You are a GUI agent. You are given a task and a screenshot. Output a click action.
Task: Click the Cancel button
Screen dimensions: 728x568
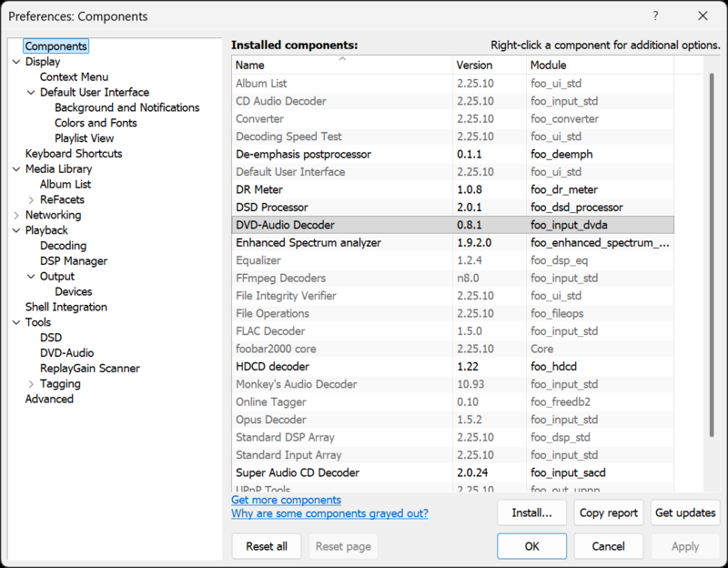[608, 546]
